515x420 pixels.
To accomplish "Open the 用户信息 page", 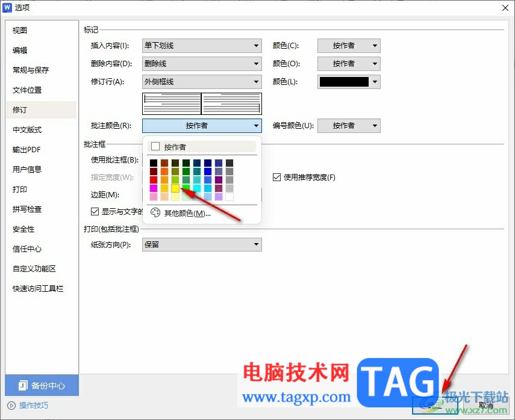I will 41,169.
